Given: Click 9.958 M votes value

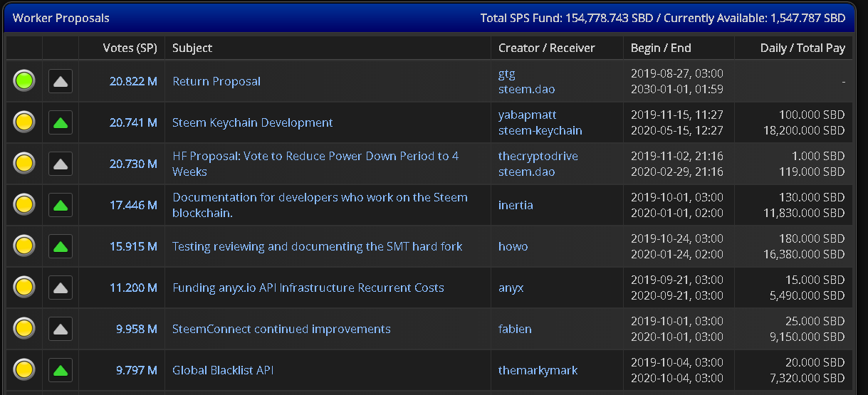Looking at the screenshot, I should click(x=137, y=329).
